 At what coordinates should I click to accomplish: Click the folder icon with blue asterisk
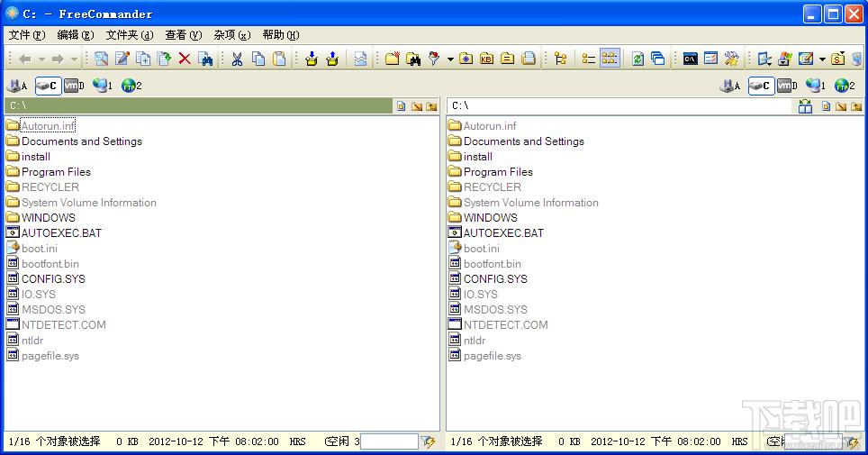(466, 59)
